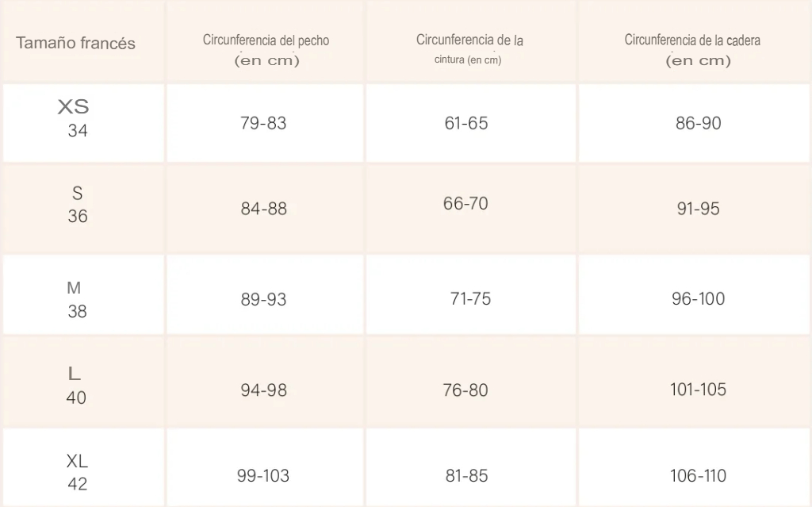Image resolution: width=812 pixels, height=507 pixels.
Task: Select waist range 81-85
Action: 466,476
